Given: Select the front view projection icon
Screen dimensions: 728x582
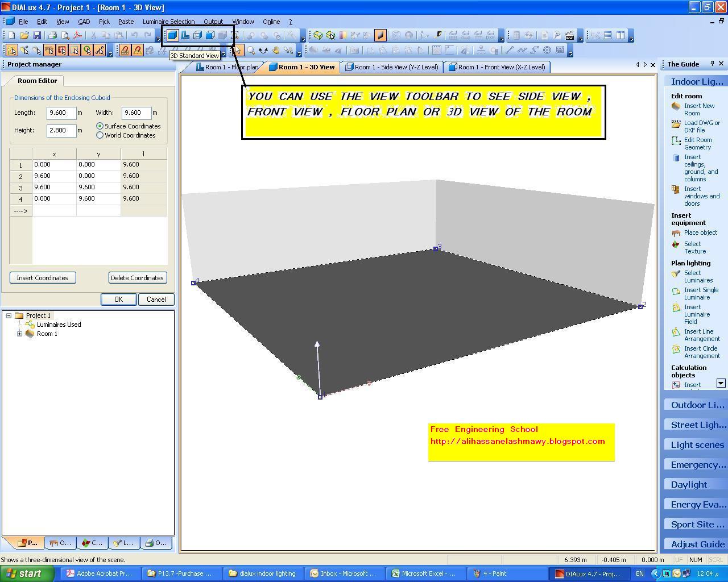Looking at the screenshot, I should pos(210,35).
